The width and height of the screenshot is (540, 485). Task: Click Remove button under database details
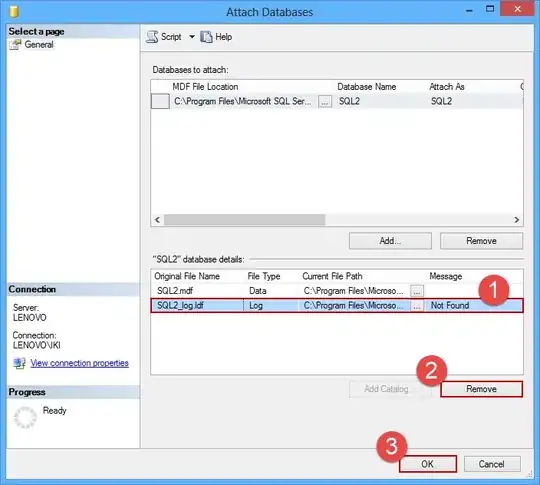[481, 389]
